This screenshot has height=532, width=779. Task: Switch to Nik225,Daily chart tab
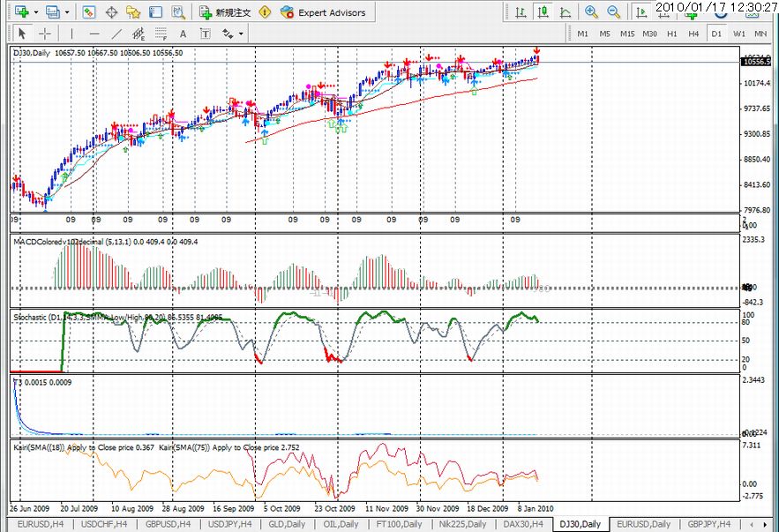click(462, 524)
